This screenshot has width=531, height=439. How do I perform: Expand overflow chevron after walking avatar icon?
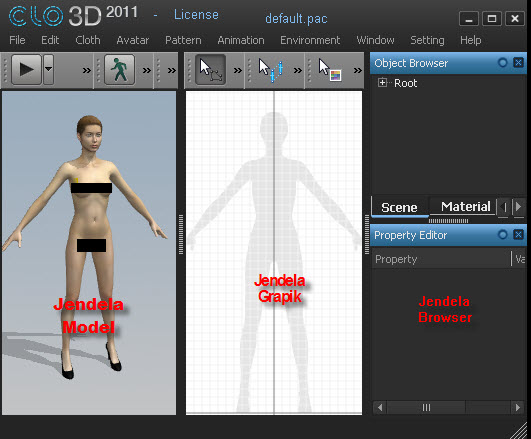point(147,70)
